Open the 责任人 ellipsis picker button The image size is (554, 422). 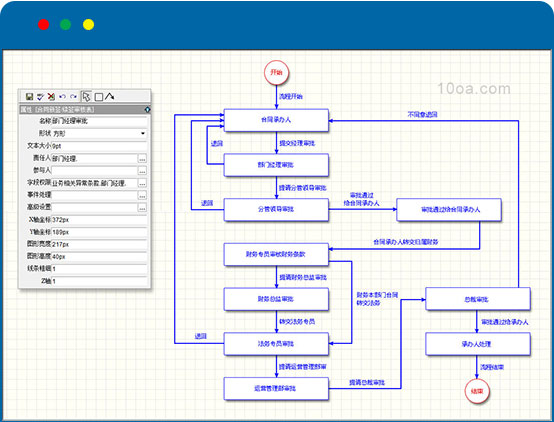pyautogui.click(x=142, y=159)
